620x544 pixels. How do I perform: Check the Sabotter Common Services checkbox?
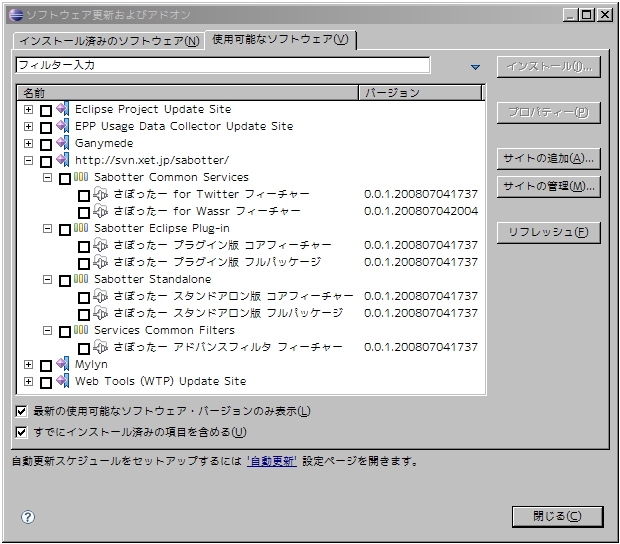coord(65,179)
